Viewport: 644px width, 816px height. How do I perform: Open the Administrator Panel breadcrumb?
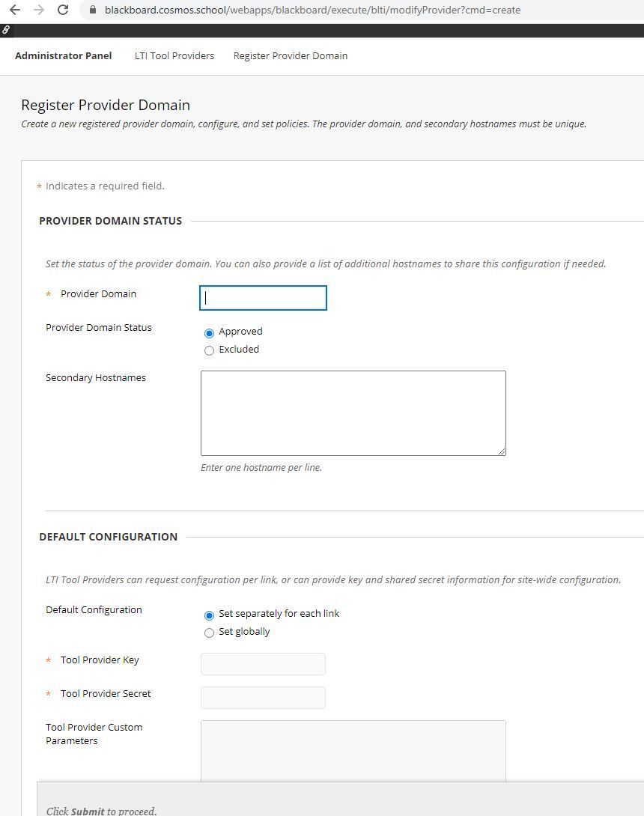pyautogui.click(x=64, y=55)
